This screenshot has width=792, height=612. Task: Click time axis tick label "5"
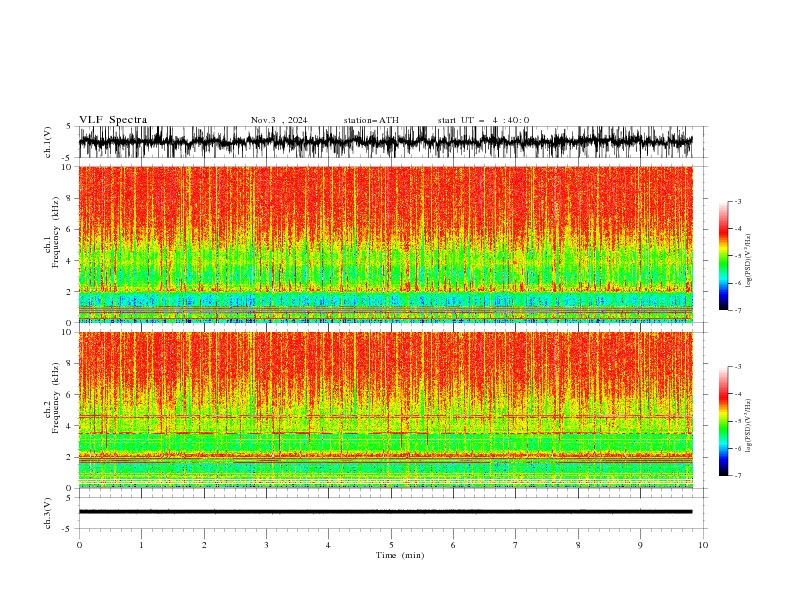pyautogui.click(x=391, y=545)
